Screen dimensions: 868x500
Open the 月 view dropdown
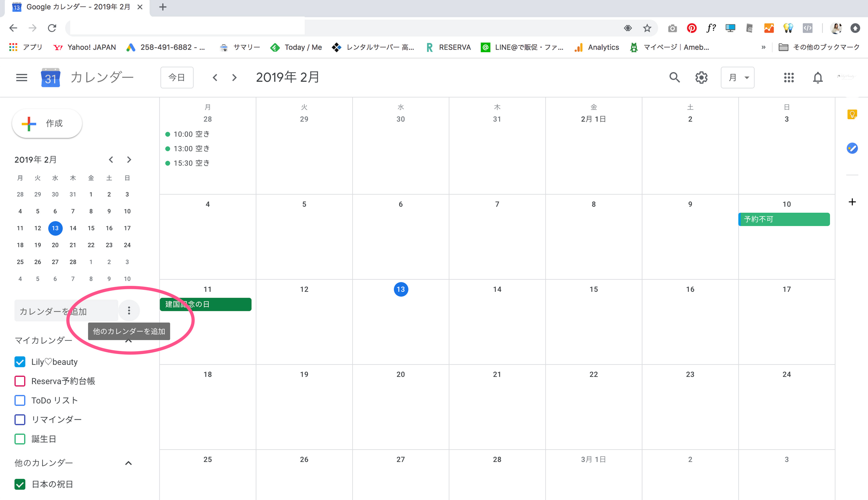pyautogui.click(x=737, y=78)
